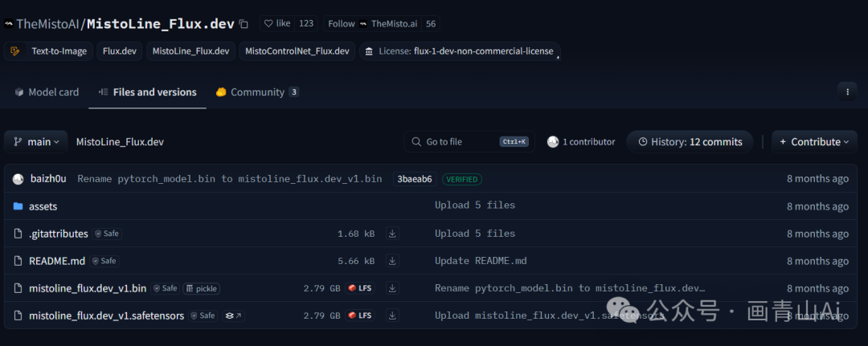Image resolution: width=868 pixels, height=346 pixels.
Task: Click the pickle badge on .bin file
Action: (202, 288)
